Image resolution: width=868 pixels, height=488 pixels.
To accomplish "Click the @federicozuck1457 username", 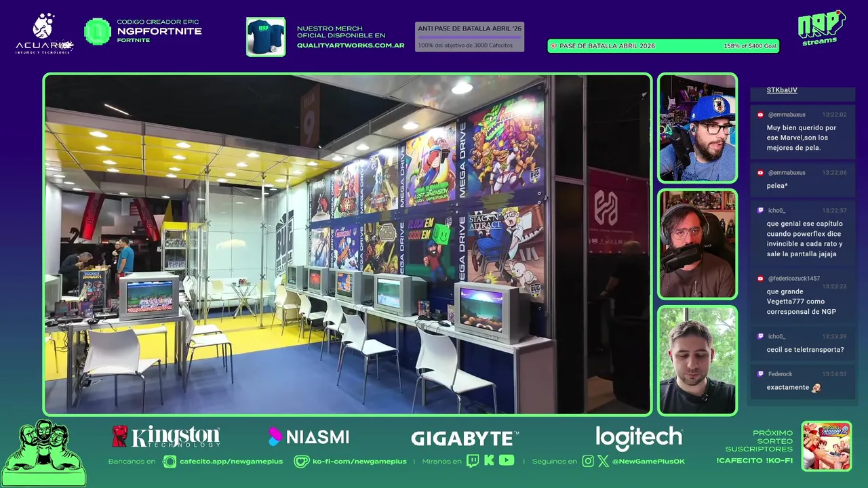I will (793, 279).
